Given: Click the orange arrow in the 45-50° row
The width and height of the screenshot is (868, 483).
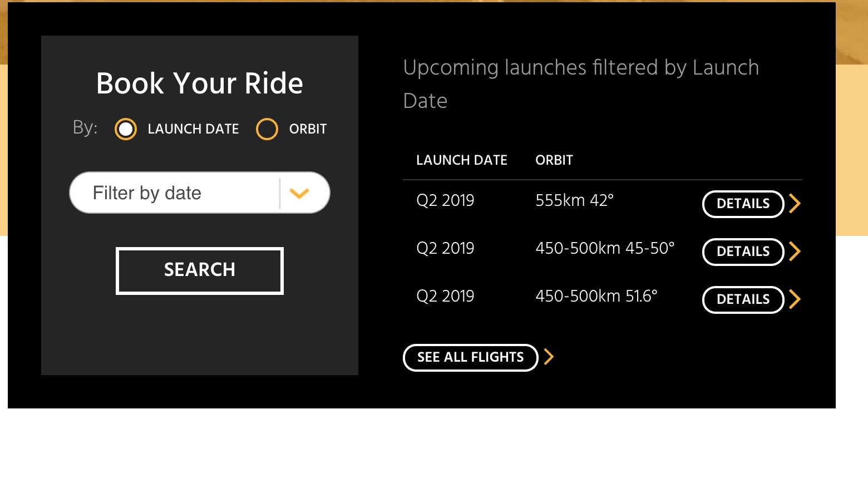Looking at the screenshot, I should [795, 252].
